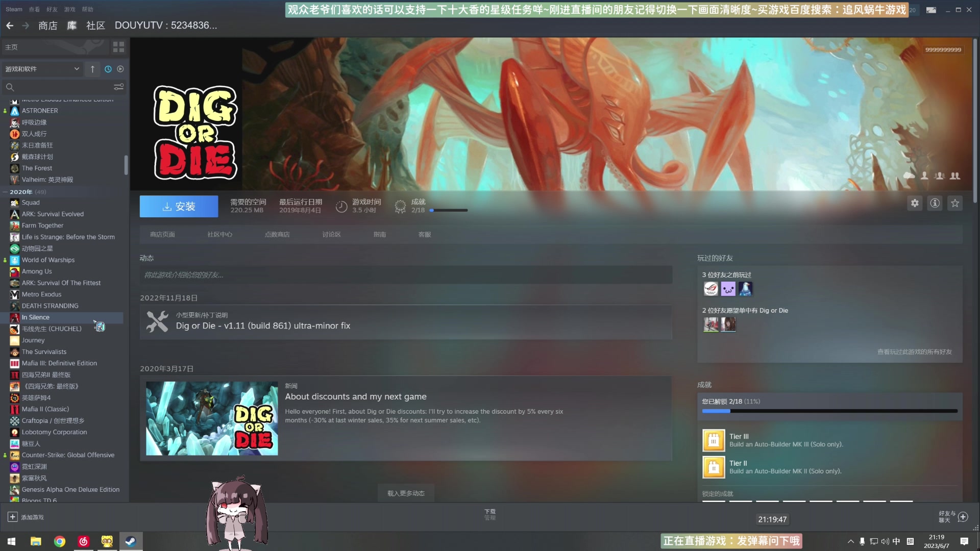Toggle Dig or Die as favorite star
The height and width of the screenshot is (551, 980).
(x=954, y=203)
